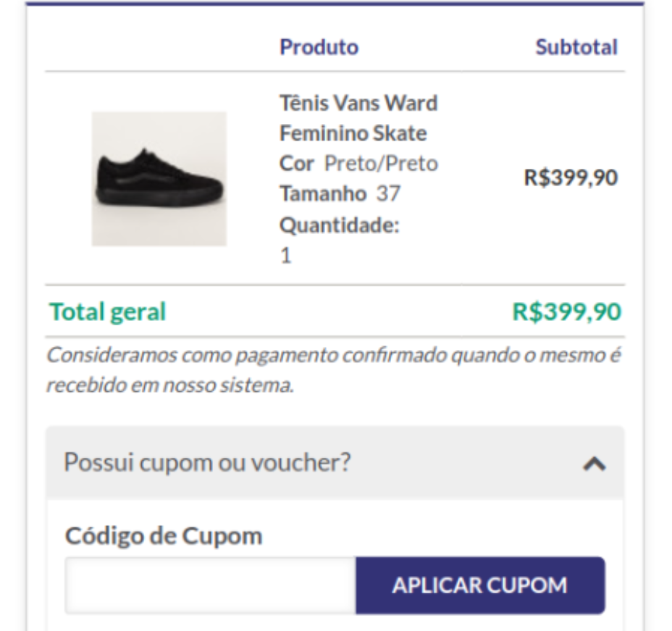Viewport: 672px width, 631px height.
Task: Click the Subtotal column header
Action: pyautogui.click(x=576, y=47)
